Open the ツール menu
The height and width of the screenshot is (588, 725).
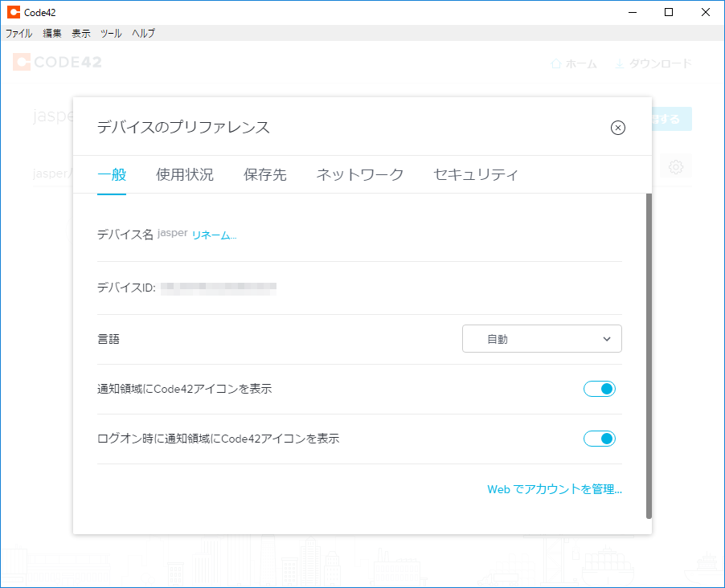coord(111,33)
